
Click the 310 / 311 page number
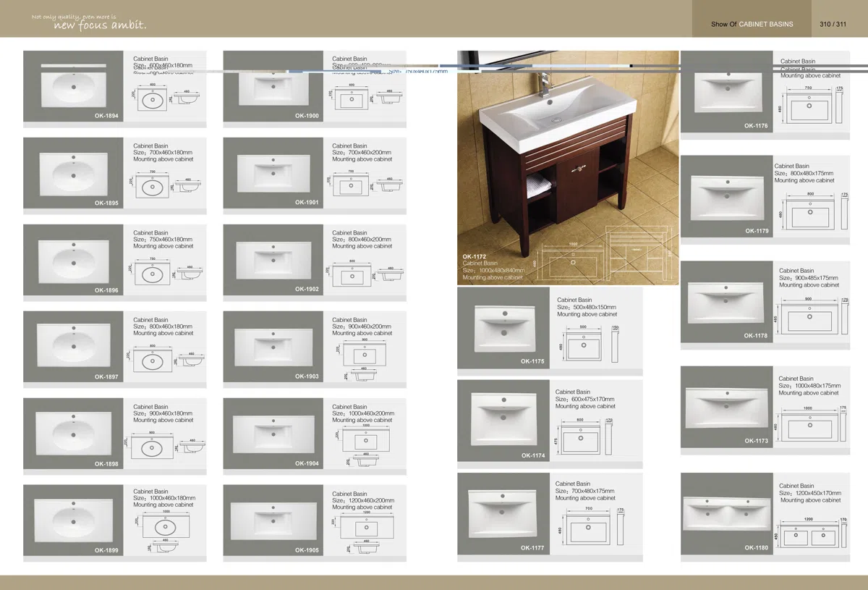[833, 24]
